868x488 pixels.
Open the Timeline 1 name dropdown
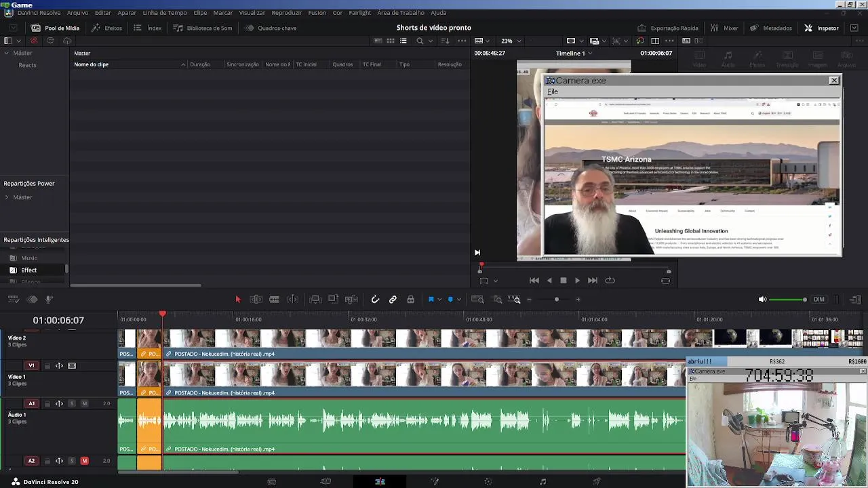pyautogui.click(x=574, y=53)
